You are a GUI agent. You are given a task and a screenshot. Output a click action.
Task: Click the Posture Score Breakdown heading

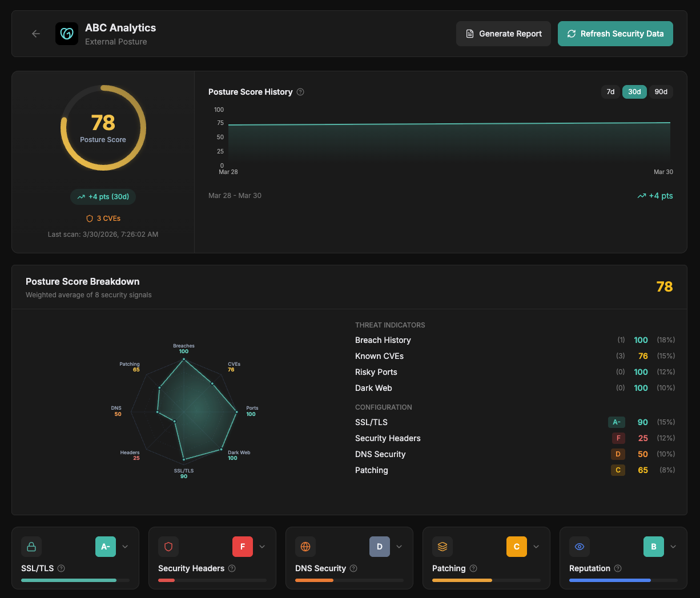pyautogui.click(x=83, y=281)
